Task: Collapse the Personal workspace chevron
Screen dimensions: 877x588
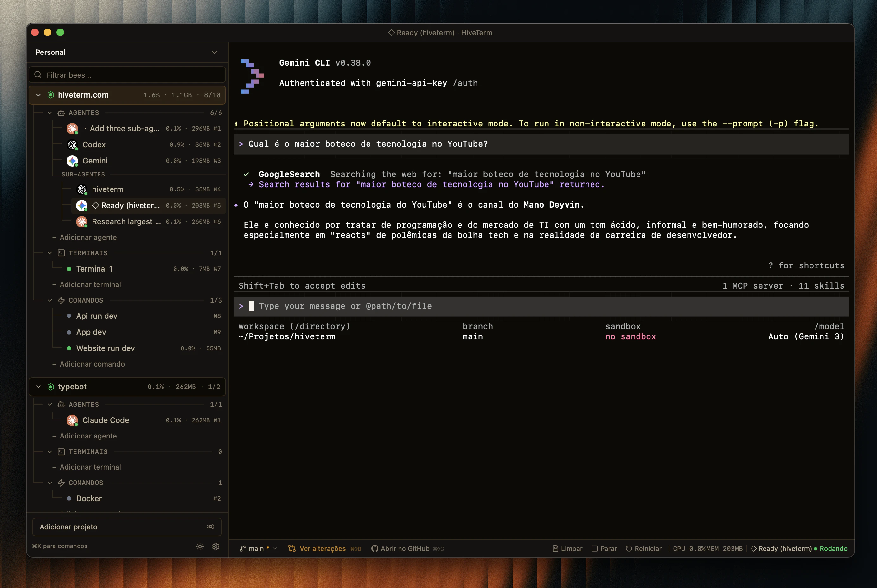Action: click(x=214, y=52)
